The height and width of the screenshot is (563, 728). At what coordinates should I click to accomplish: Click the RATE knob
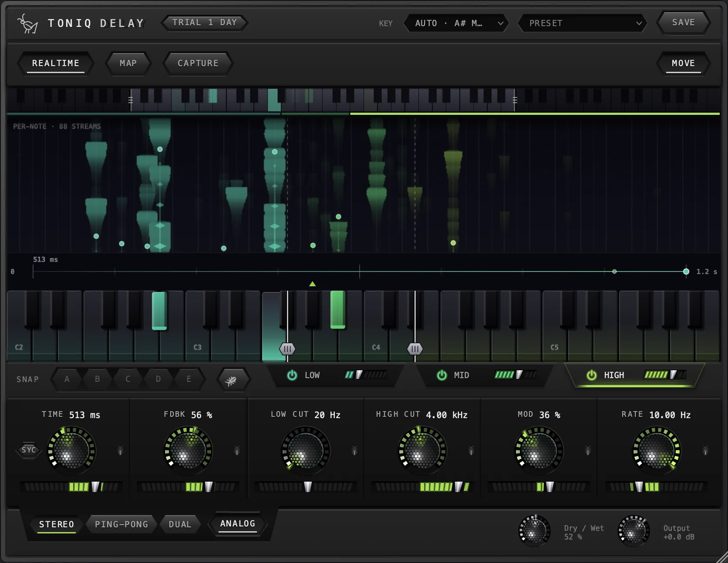[656, 450]
